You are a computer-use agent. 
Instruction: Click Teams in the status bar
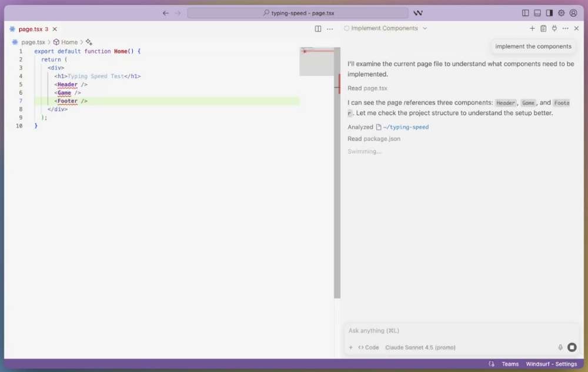[510, 364]
